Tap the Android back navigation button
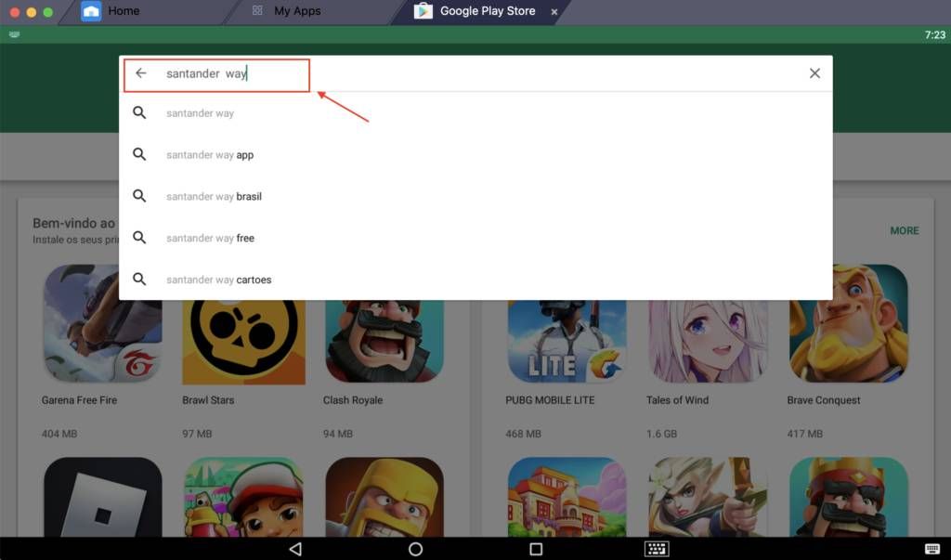 295,549
